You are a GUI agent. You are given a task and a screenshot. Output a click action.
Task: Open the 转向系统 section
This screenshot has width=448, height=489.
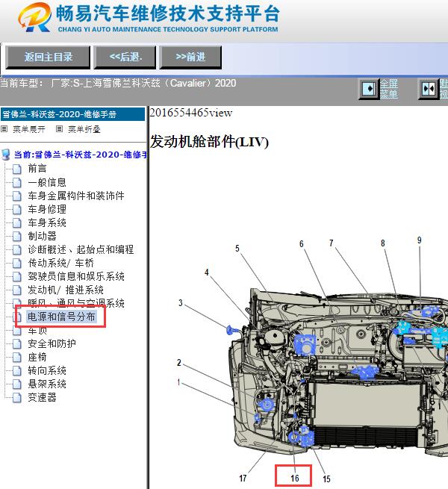point(47,370)
